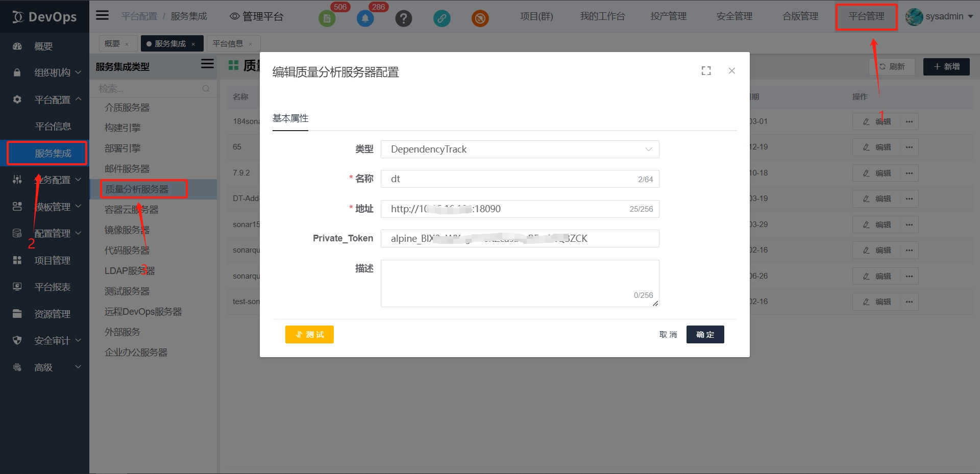Click the teal link icon in header
Screen dimensions: 980x474
pos(442,19)
